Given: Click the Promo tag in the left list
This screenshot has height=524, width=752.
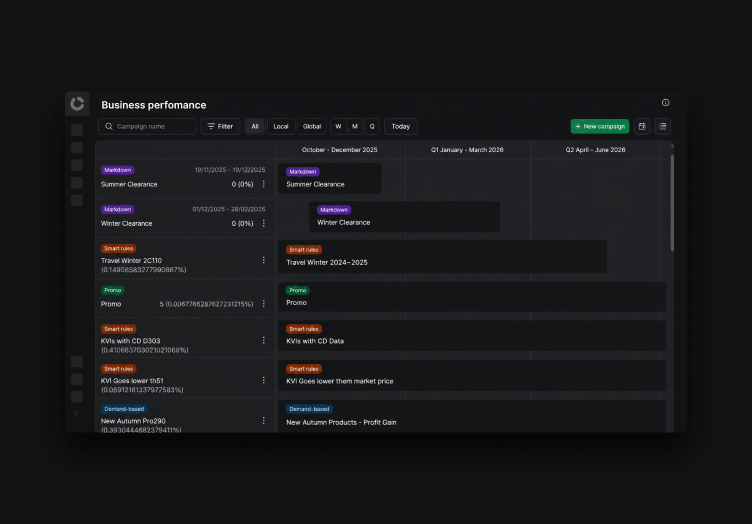Looking at the screenshot, I should click(113, 291).
